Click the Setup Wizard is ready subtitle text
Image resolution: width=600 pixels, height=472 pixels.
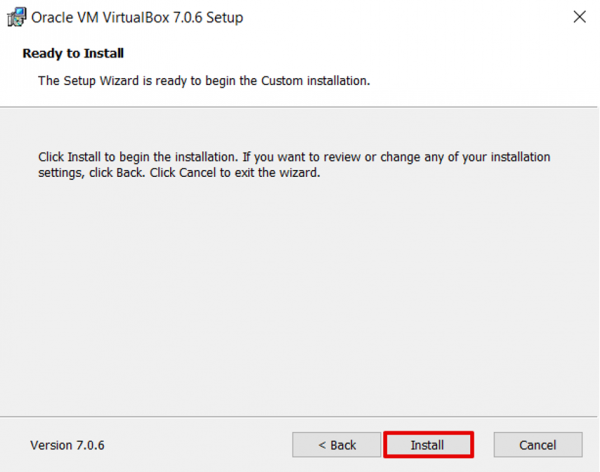coord(204,80)
